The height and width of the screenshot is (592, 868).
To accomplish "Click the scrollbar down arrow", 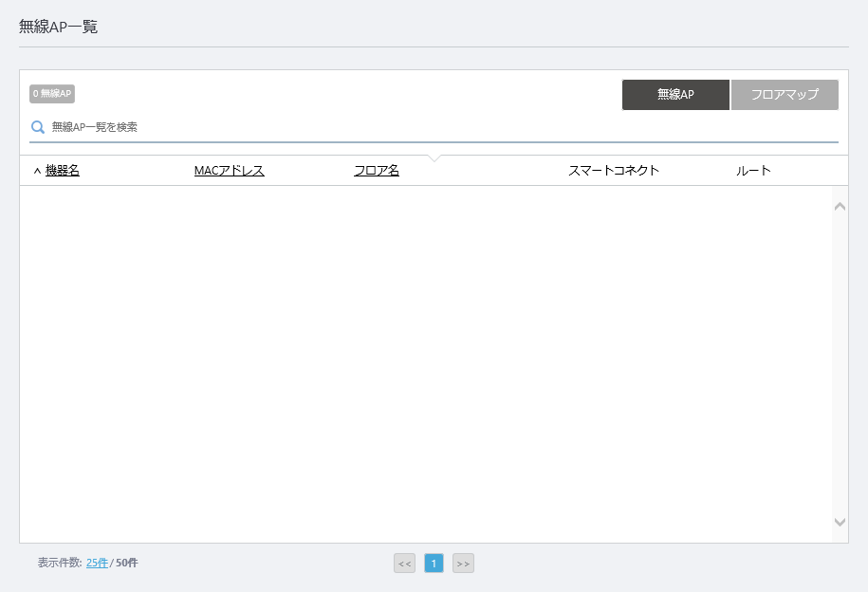I will pyautogui.click(x=840, y=522).
